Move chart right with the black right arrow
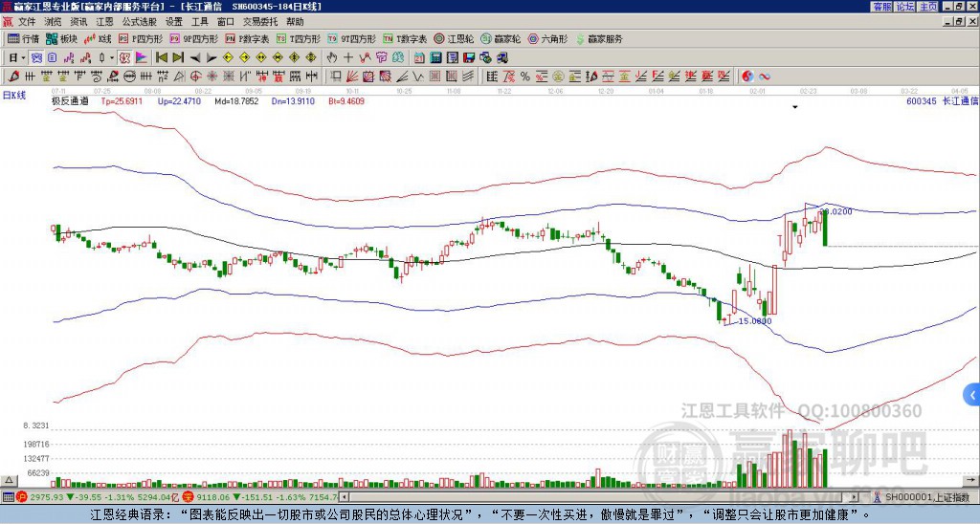The width and height of the screenshot is (980, 524). tap(212, 58)
